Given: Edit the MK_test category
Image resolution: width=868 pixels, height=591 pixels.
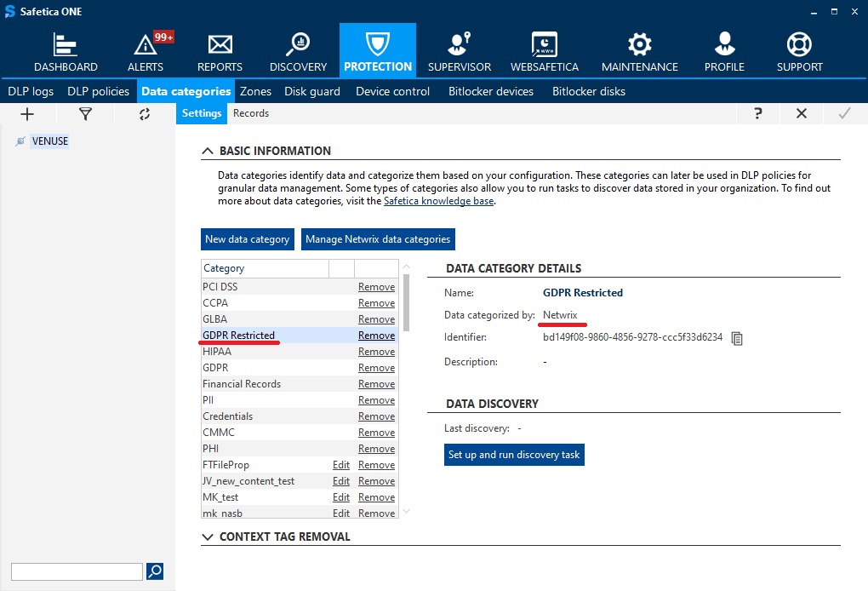Looking at the screenshot, I should (x=341, y=496).
